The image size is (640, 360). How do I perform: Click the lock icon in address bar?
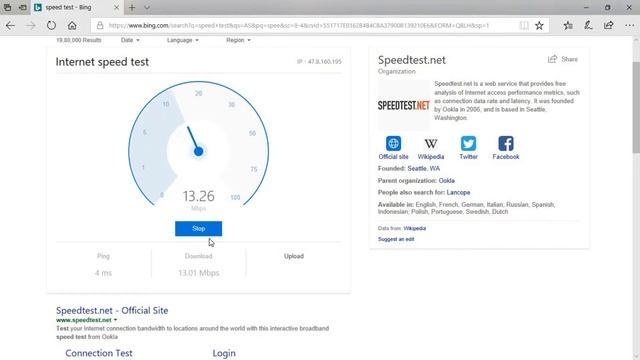point(100,26)
